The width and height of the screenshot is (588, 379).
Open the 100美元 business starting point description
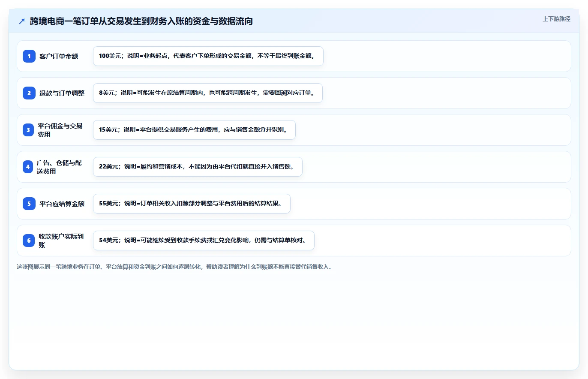click(x=208, y=56)
